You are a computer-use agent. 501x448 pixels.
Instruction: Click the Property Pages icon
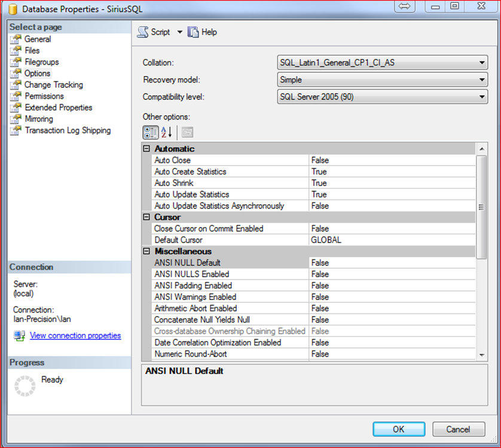pyautogui.click(x=187, y=132)
